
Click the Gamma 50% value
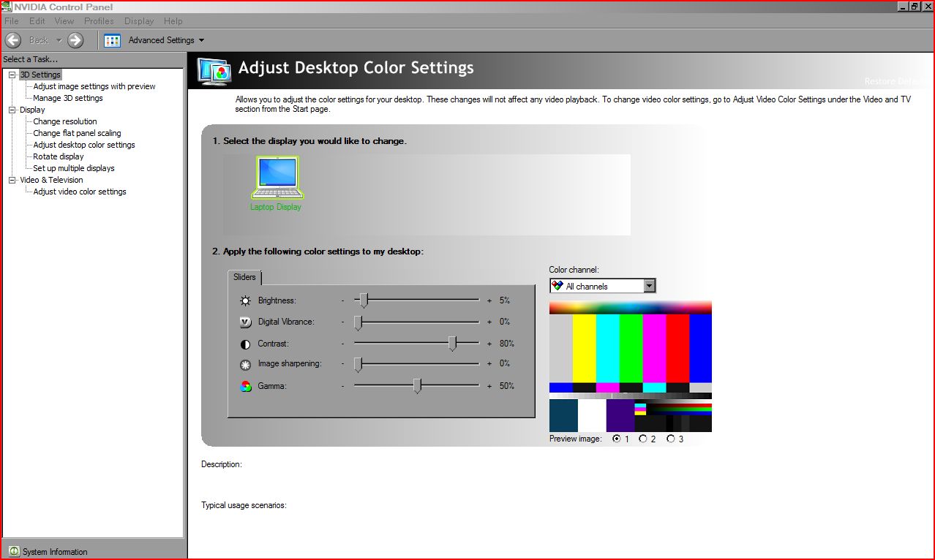pos(507,386)
